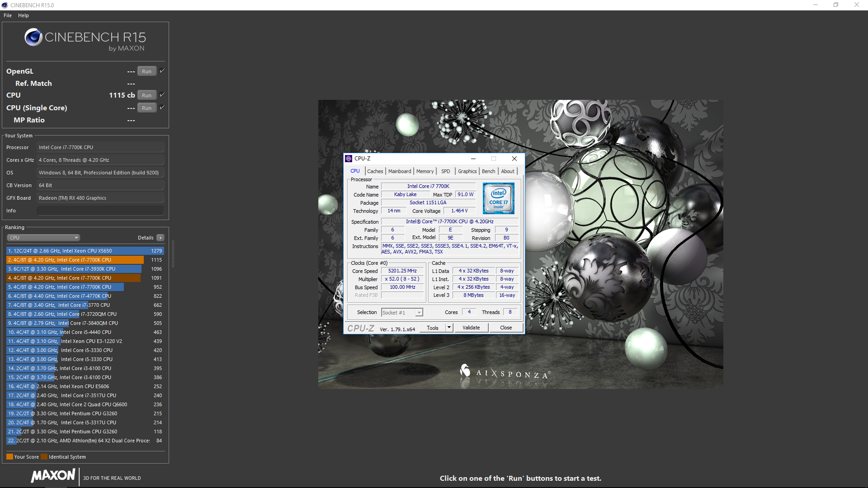Screen dimensions: 868x488
Task: Select ranking row i7-4770K scoring 822
Action: (85, 296)
